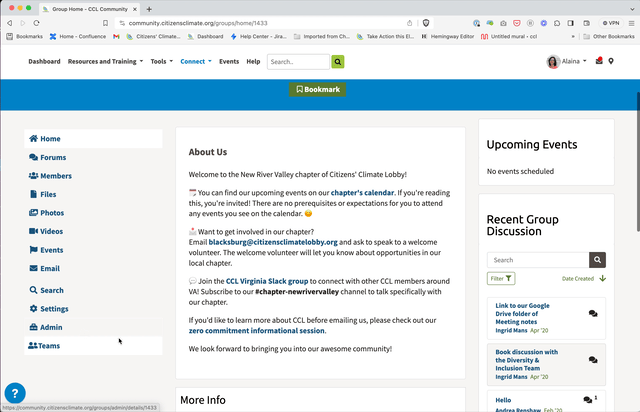The image size is (640, 412).
Task: Open the Hemingway Editor bookmark
Action: 448,36
